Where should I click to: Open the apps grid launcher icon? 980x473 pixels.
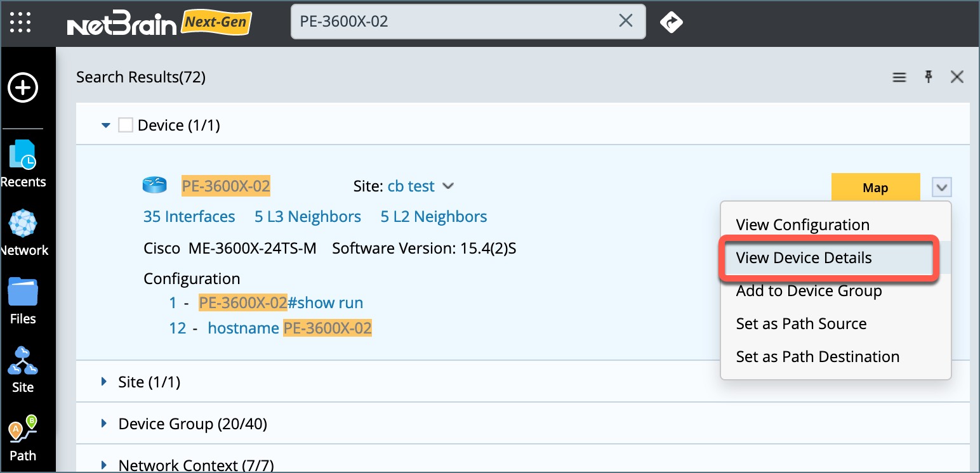(x=21, y=22)
